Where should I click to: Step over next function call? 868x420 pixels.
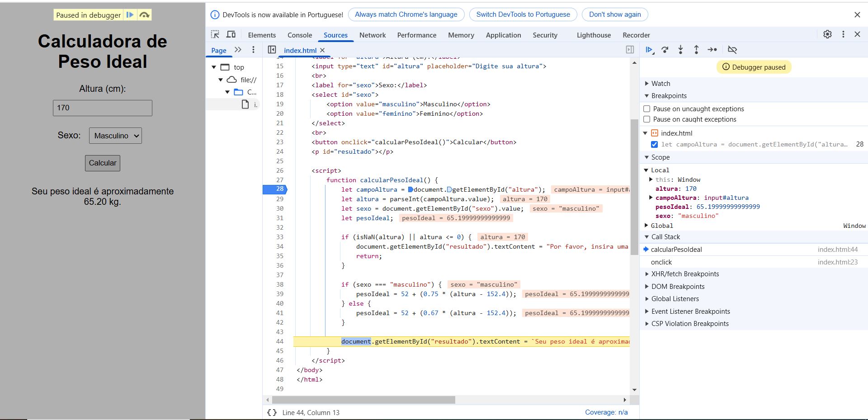pos(665,50)
